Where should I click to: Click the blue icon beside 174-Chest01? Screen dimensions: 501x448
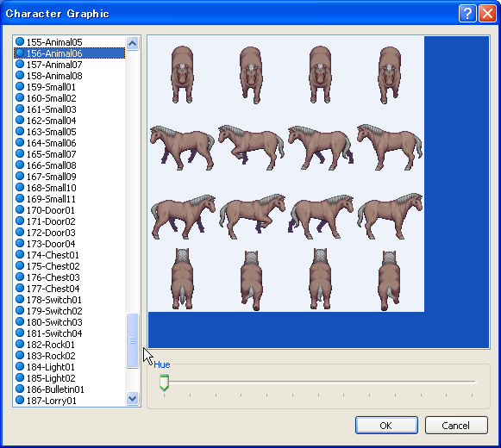(20, 254)
